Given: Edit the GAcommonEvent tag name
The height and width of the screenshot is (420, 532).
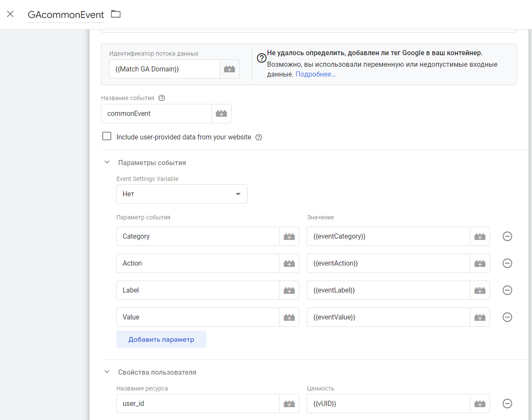Looking at the screenshot, I should (x=66, y=15).
